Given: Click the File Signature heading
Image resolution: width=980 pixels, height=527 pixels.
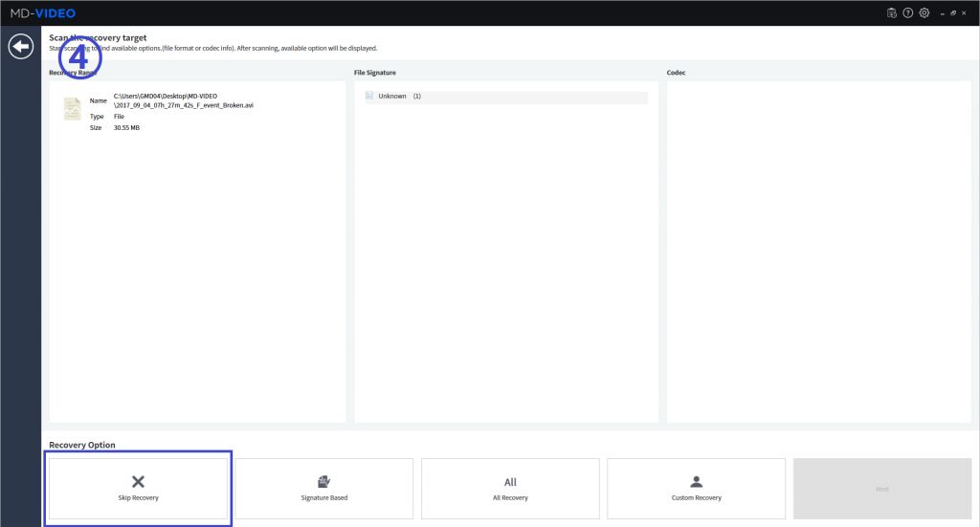Looking at the screenshot, I should click(375, 73).
